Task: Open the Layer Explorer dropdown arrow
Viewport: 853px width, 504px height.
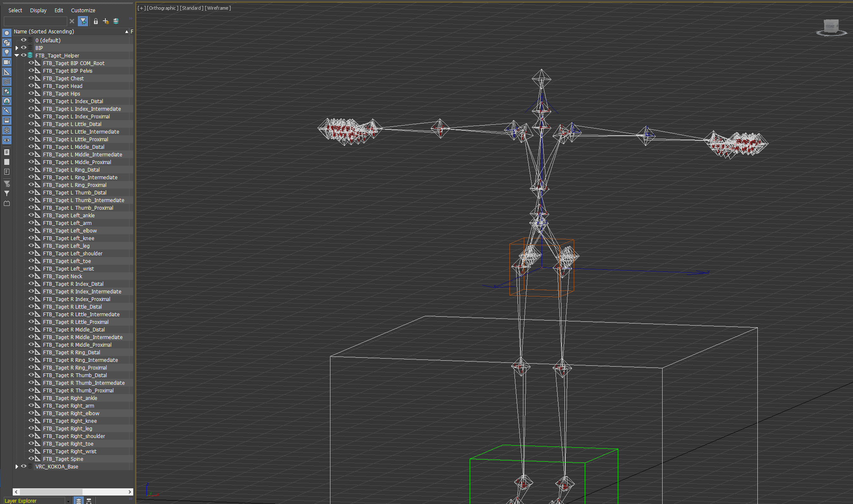Action: [68, 501]
